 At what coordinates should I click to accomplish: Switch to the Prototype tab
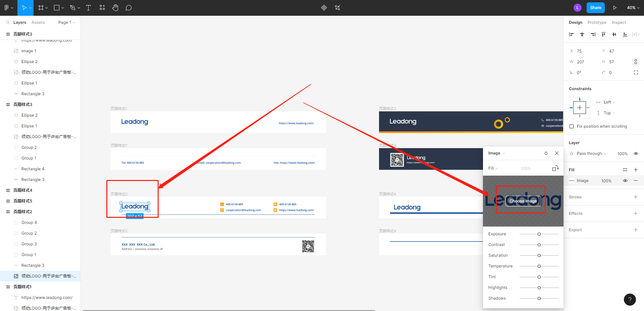(x=597, y=22)
